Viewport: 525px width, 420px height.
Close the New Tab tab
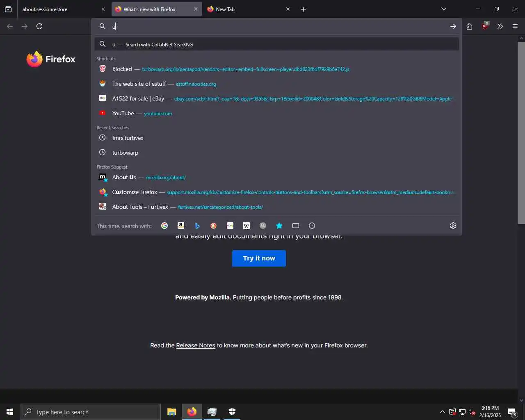(288, 9)
